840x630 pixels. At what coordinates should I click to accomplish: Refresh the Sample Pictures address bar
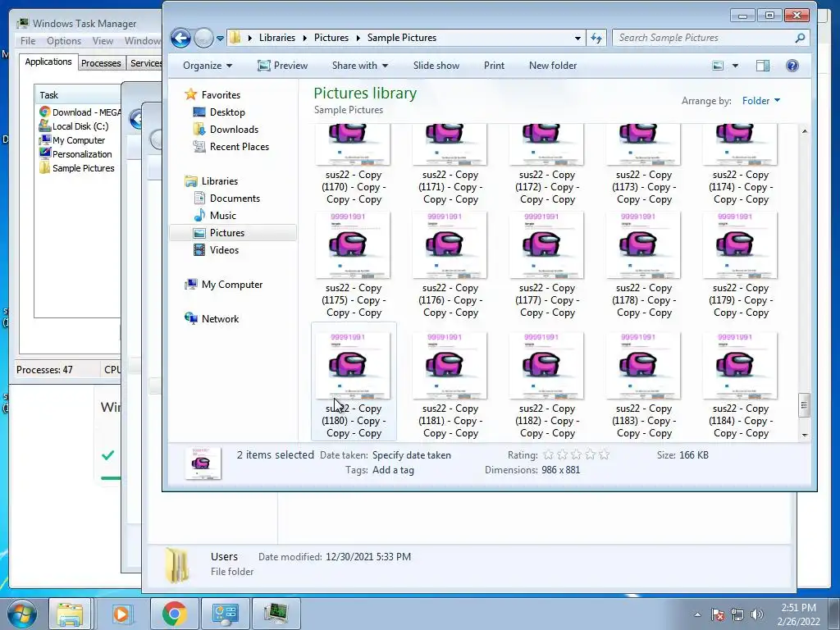tap(596, 38)
